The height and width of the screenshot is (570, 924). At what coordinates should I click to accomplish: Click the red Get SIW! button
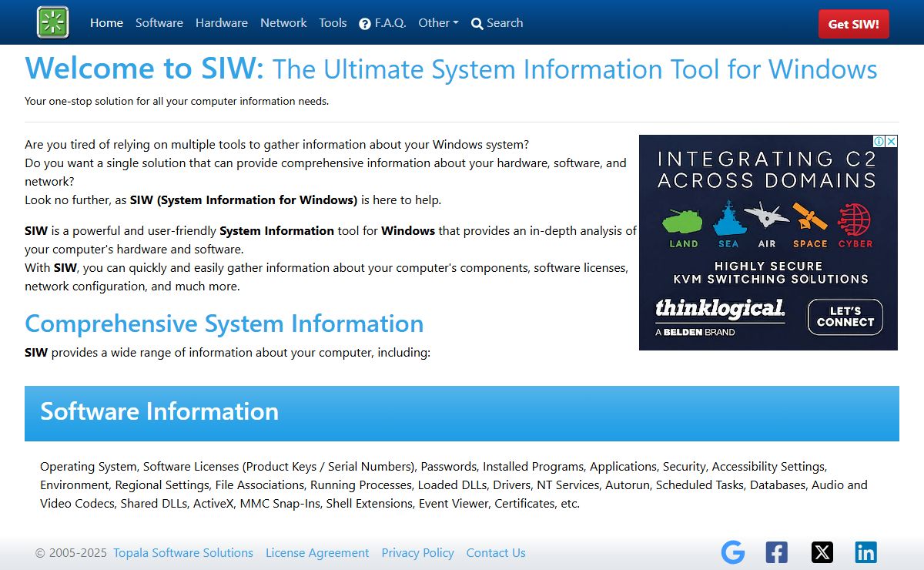point(853,24)
